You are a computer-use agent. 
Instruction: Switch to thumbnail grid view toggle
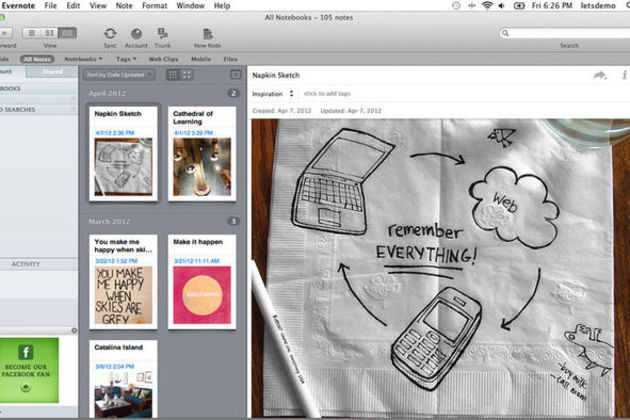pos(187,74)
